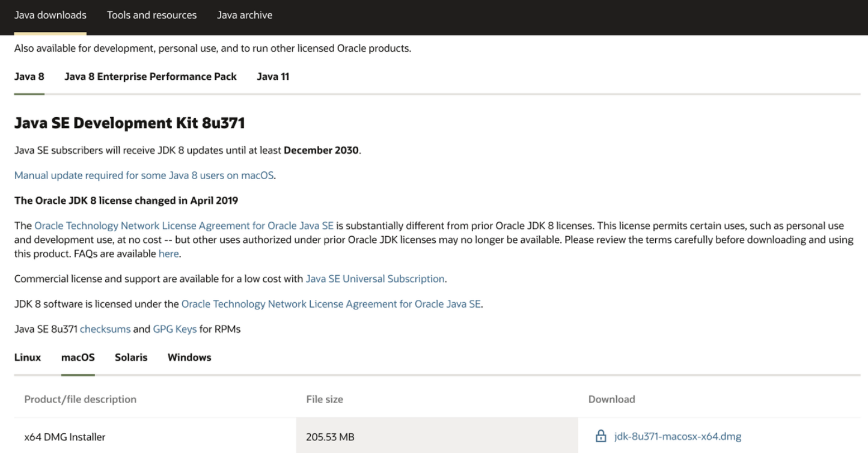Click the lock icon beside jdk-8u371-macosx-x64.dmg

(x=600, y=436)
